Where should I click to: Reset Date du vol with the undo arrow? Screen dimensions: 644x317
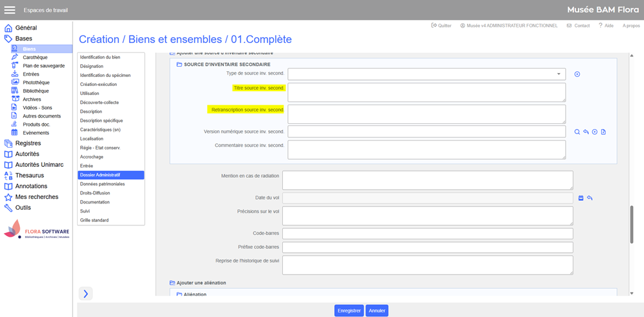[589, 198]
